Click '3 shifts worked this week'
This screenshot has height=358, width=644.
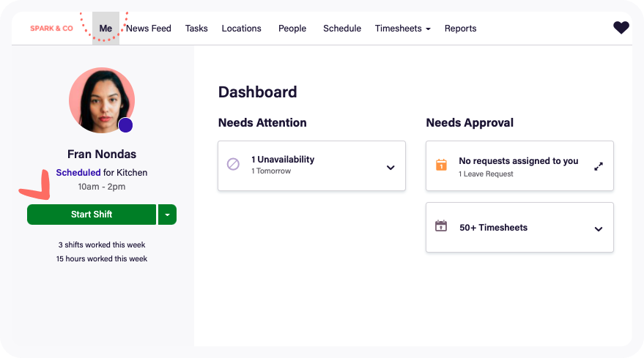tap(102, 245)
